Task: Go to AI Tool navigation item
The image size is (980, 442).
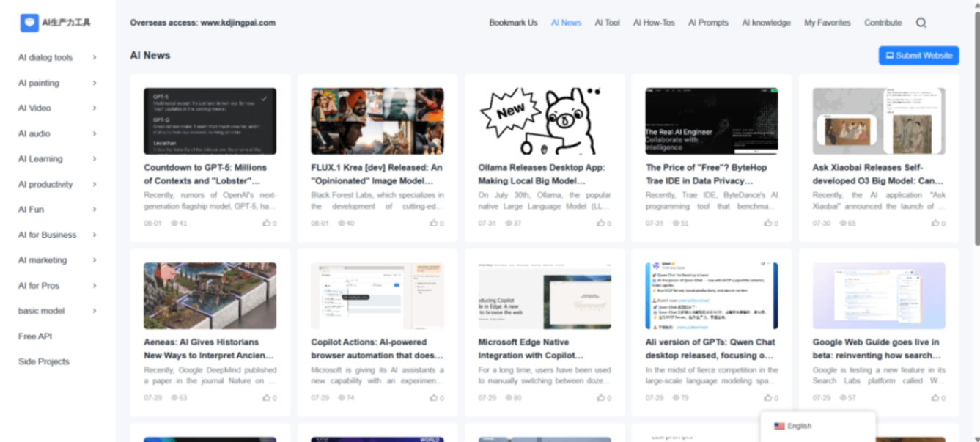Action: click(607, 23)
